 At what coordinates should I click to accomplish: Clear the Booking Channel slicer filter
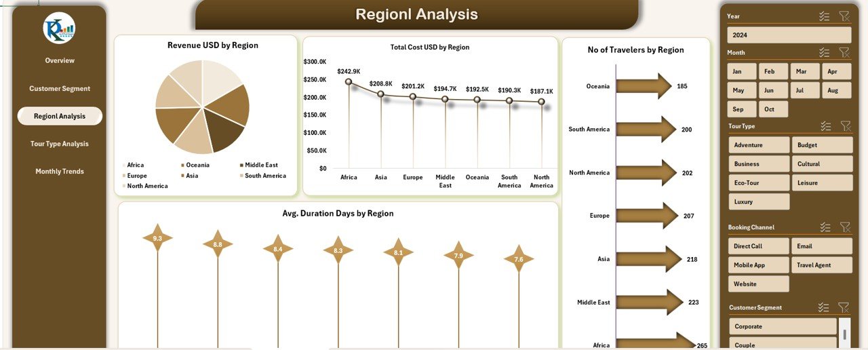[845, 227]
